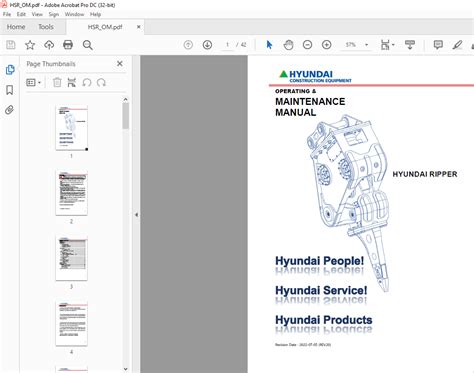Open the find text magnifier tool

88,45
